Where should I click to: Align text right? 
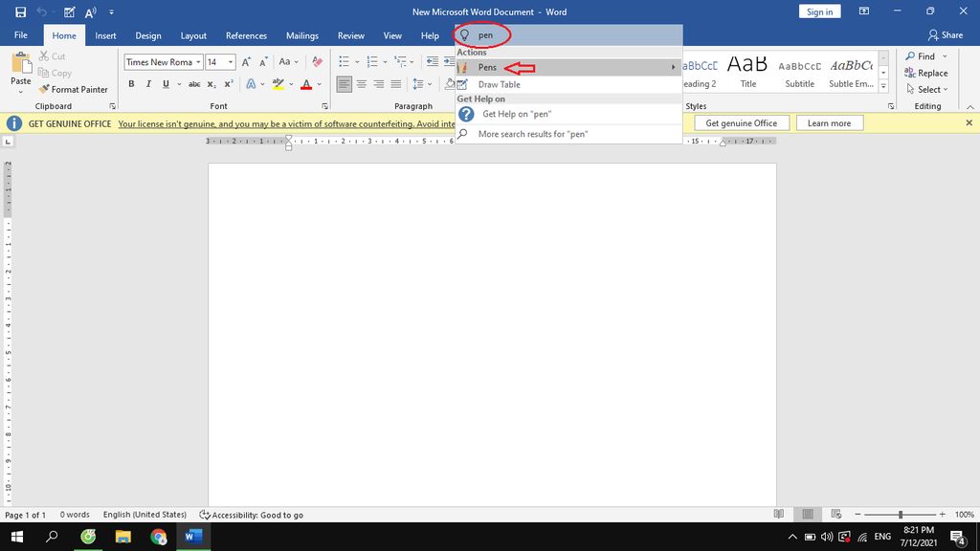pos(379,84)
